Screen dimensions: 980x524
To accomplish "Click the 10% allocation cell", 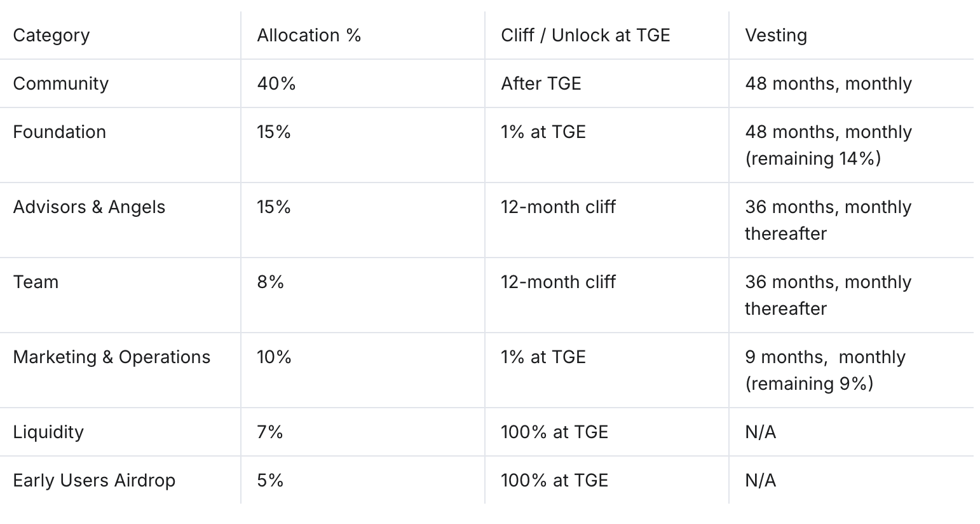I will [x=274, y=357].
